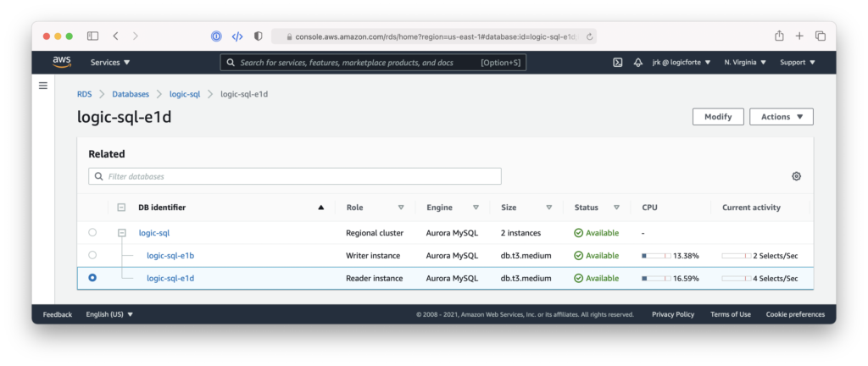The image size is (868, 366).
Task: Open Cookie preferences
Action: pos(795,314)
